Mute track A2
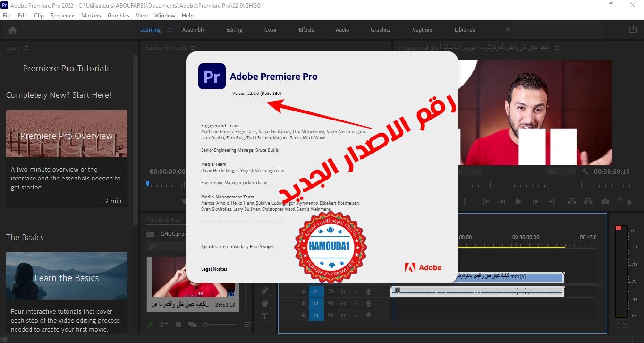Screen dimensions: 644x343 (343, 303)
